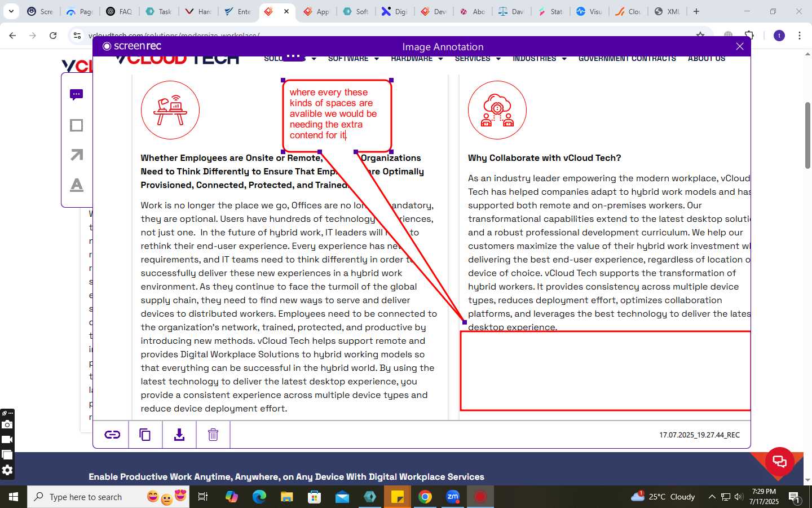Open the ScreenRec gallery icon
The width and height of the screenshot is (812, 508).
pos(7,455)
